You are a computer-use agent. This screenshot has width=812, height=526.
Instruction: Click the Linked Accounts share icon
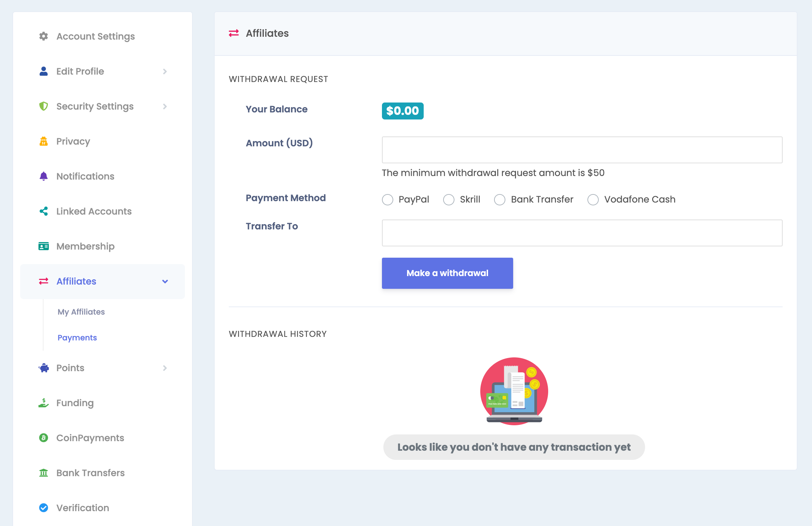point(43,211)
